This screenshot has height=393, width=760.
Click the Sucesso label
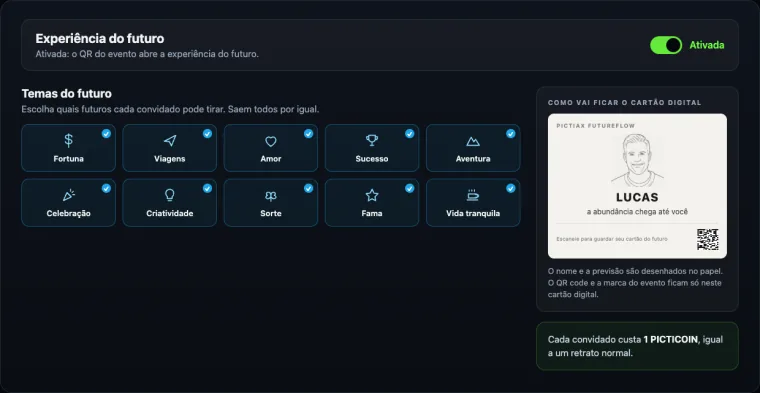(372, 159)
